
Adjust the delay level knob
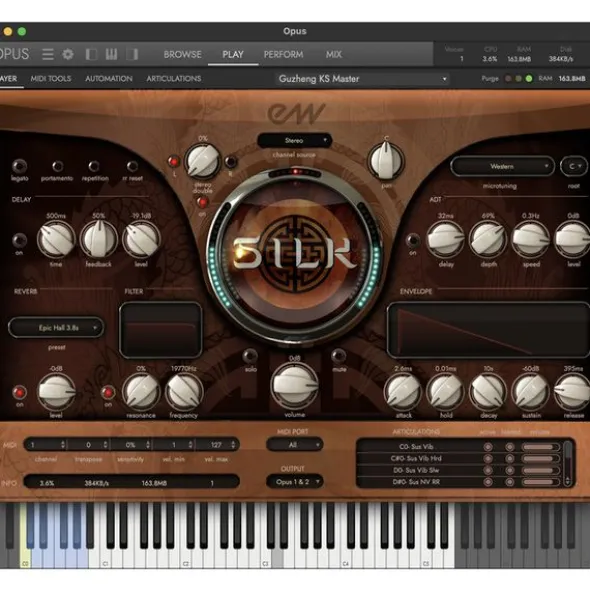(x=141, y=240)
